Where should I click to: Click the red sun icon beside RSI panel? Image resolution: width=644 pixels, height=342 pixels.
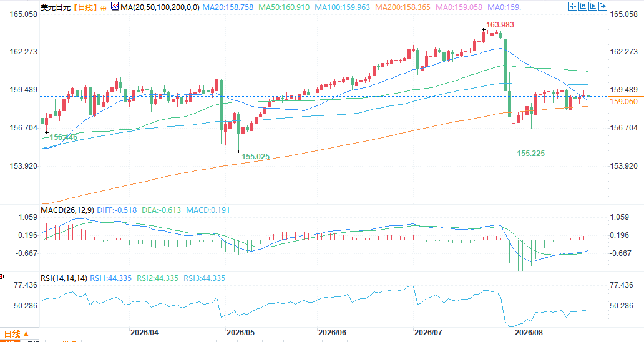coord(2,276)
